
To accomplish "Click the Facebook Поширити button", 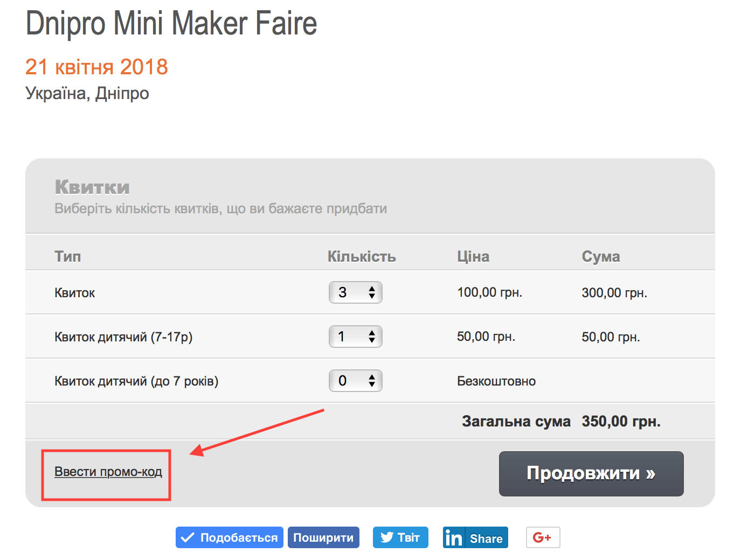I will point(323,537).
